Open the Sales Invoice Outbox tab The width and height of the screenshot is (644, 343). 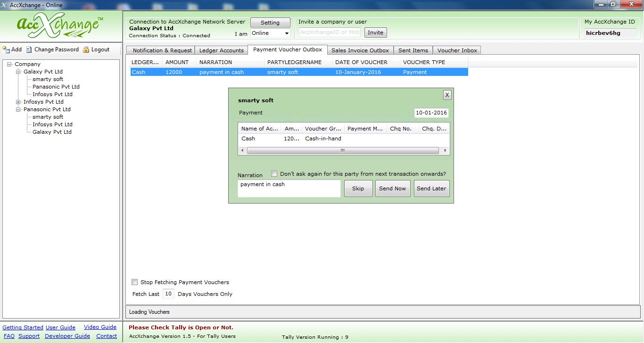360,50
